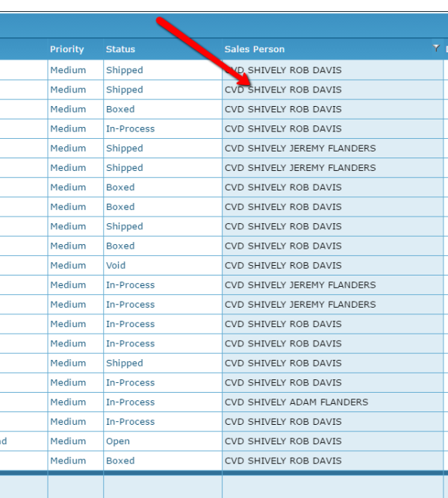Click the Boxed status below the Open row
This screenshot has height=498, width=448.
pos(163,461)
